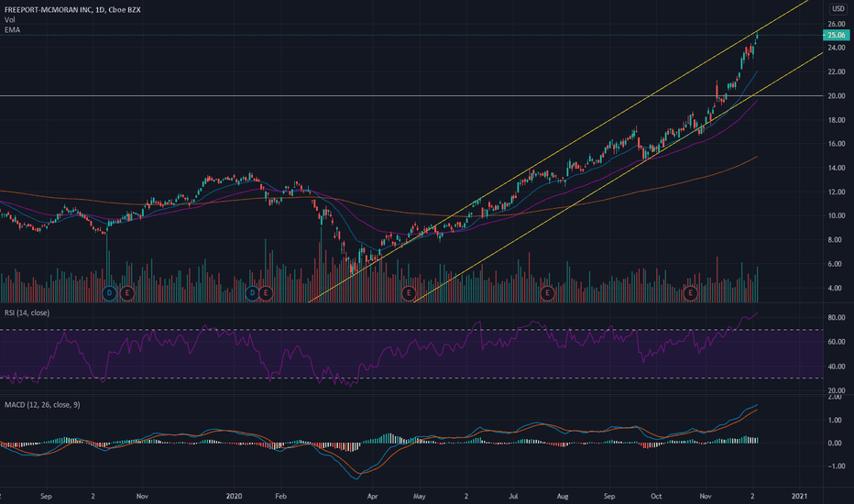Click the 12.00 price axis label
The height and width of the screenshot is (504, 854).
pos(837,192)
